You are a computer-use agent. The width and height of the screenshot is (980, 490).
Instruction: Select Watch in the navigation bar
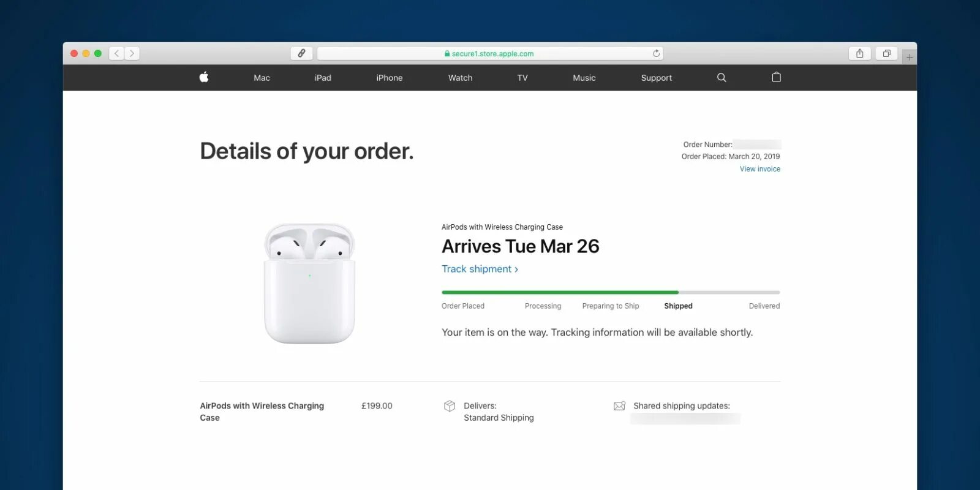[x=461, y=78]
